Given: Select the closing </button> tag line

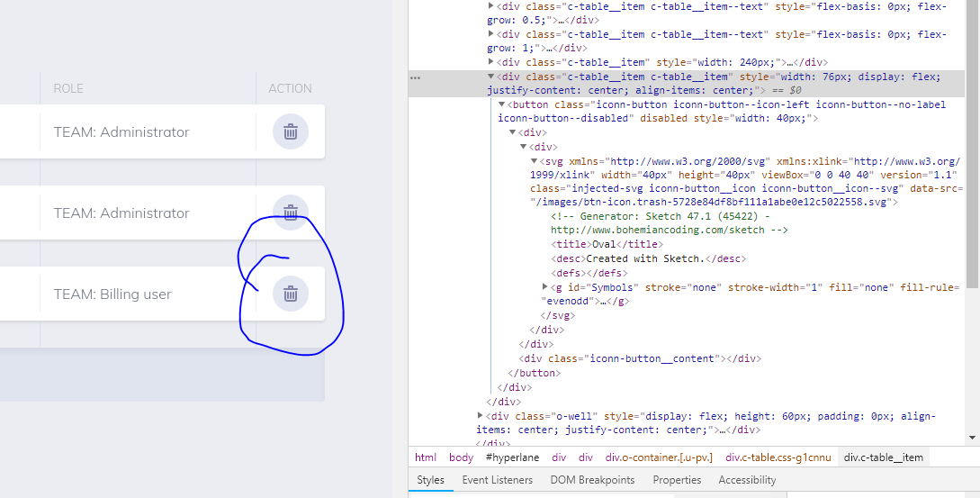Looking at the screenshot, I should pos(535,373).
